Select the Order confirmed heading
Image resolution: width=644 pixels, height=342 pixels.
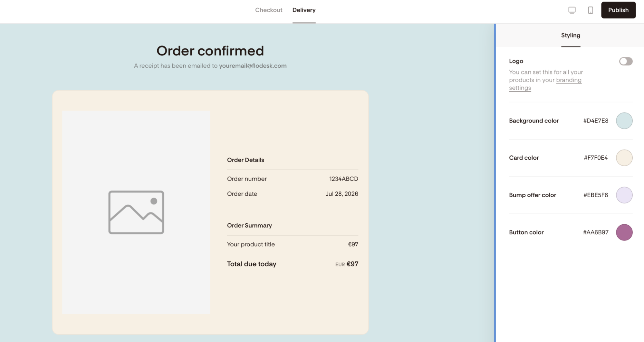coord(210,51)
